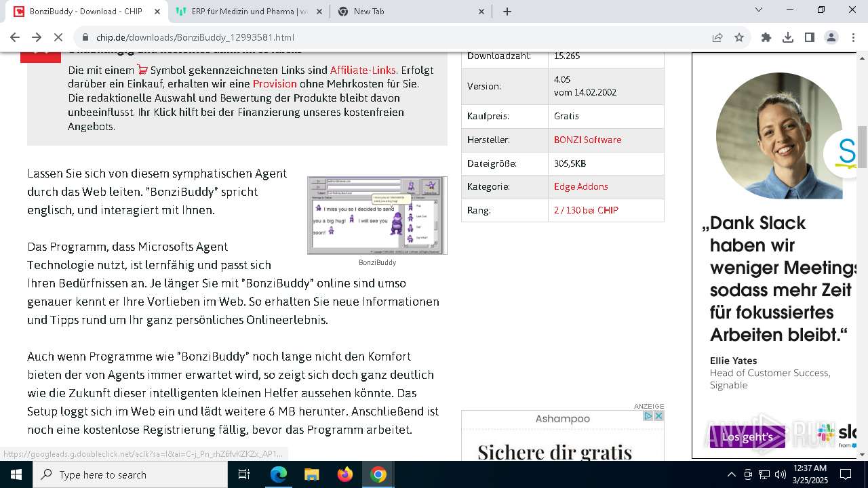Click the ANZEIGE label above the ad

[x=649, y=406]
